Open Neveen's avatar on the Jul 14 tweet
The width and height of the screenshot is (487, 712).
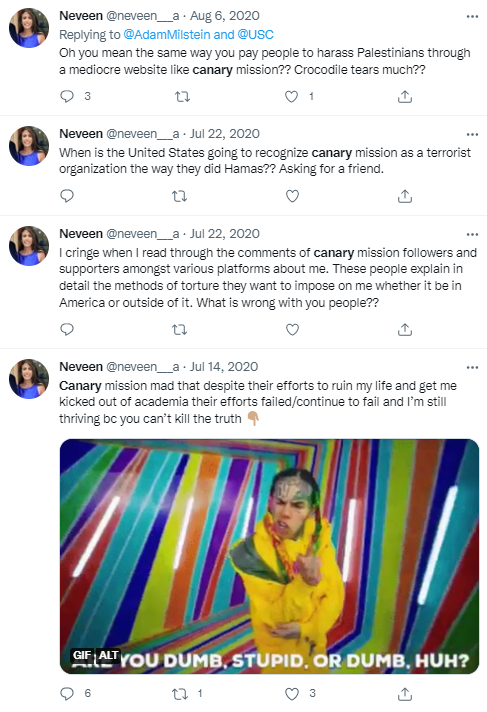point(29,379)
